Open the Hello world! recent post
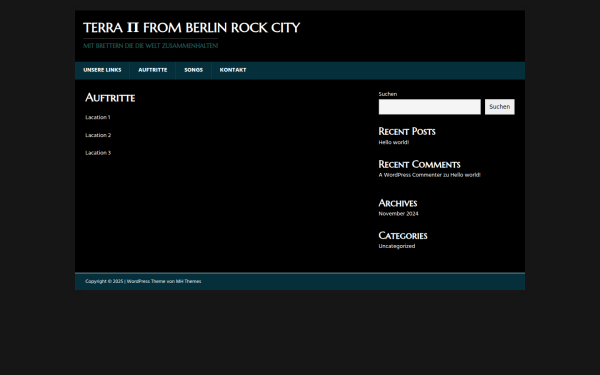600x375 pixels. coord(393,142)
